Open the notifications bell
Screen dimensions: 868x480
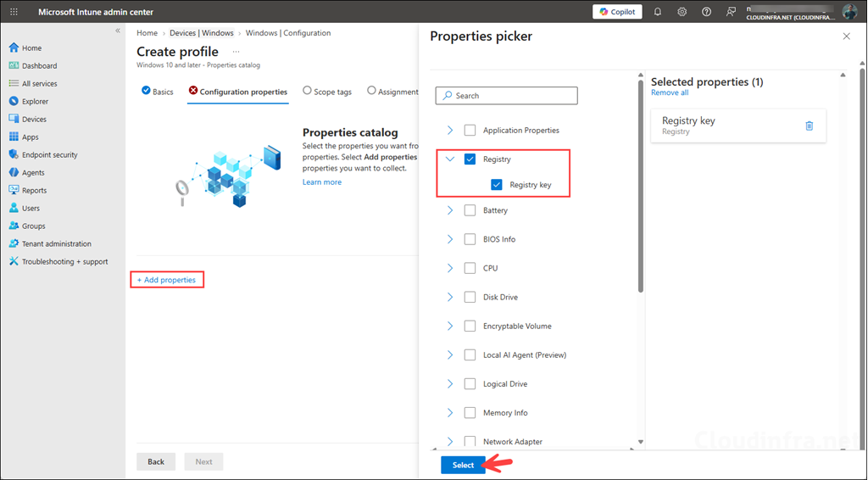(658, 12)
